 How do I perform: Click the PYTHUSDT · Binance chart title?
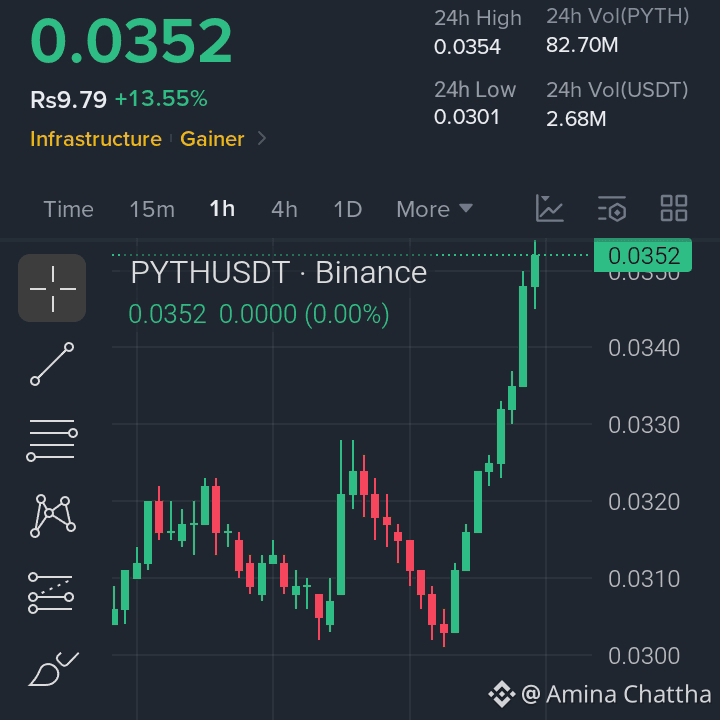click(279, 272)
